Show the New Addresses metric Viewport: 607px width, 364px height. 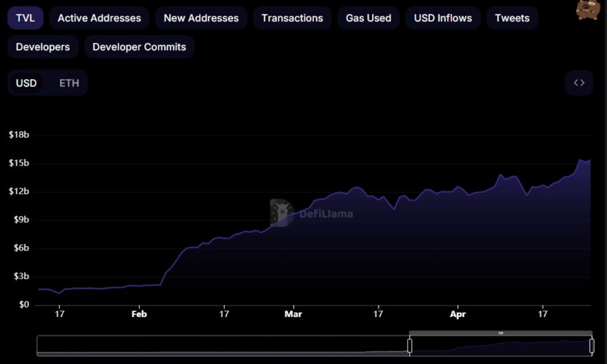pos(201,18)
